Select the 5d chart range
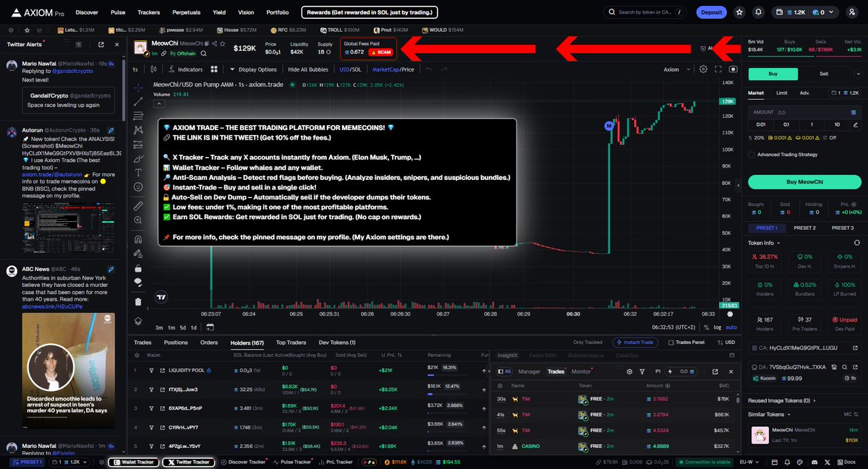Screen dimensions: 868x469 pyautogui.click(x=182, y=327)
